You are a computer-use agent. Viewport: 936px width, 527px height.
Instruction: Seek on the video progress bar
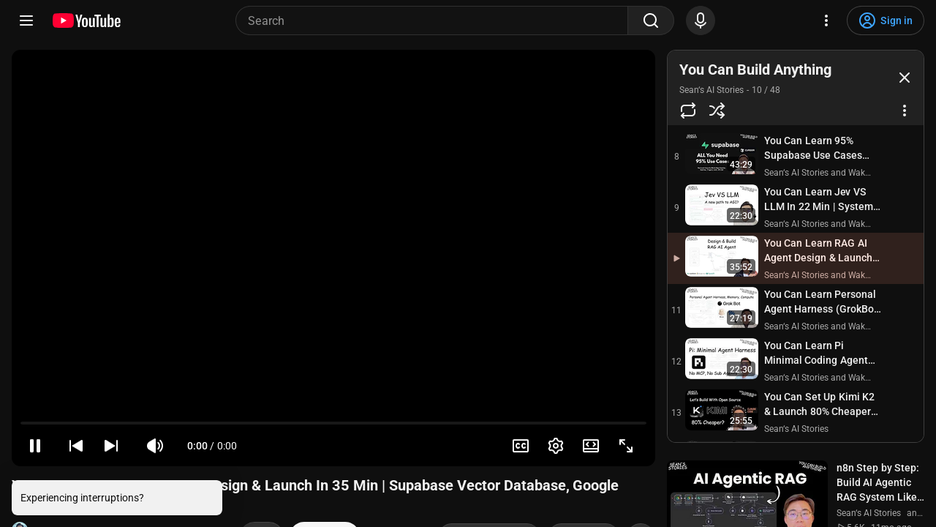click(333, 423)
